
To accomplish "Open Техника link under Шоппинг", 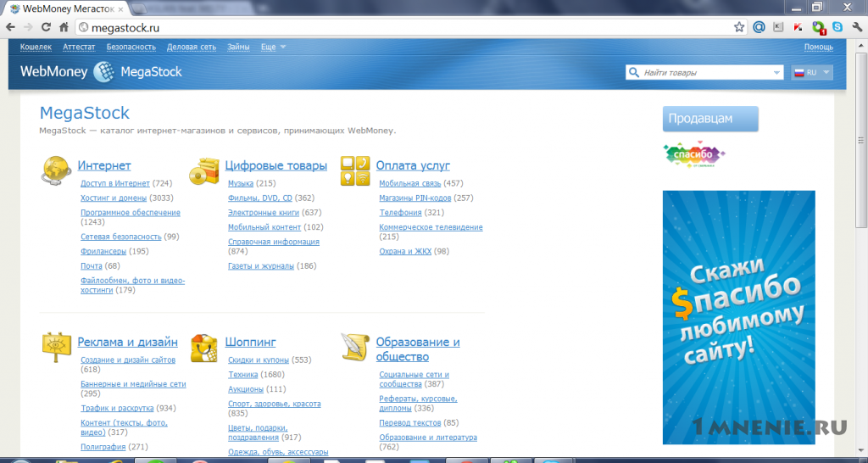I will [243, 375].
